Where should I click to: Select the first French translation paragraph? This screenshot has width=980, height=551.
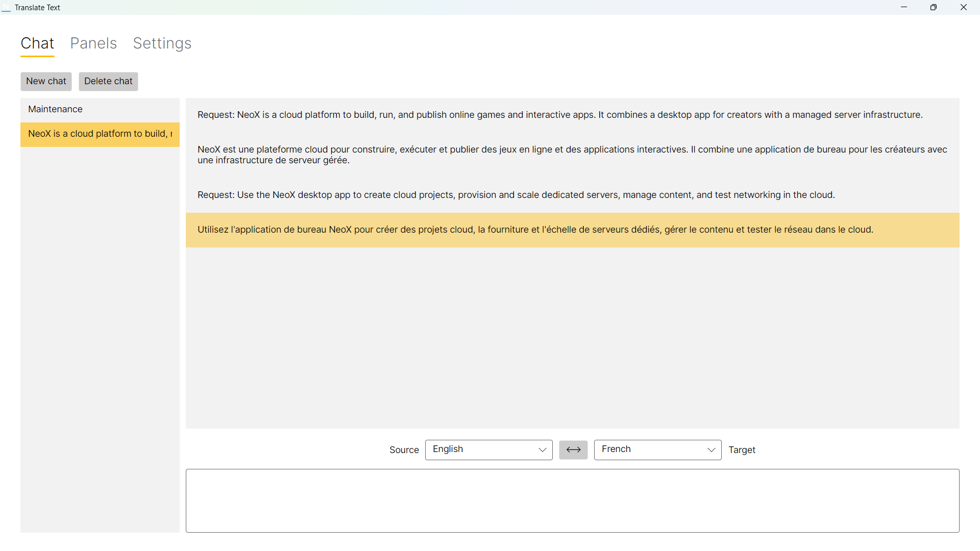[572, 155]
